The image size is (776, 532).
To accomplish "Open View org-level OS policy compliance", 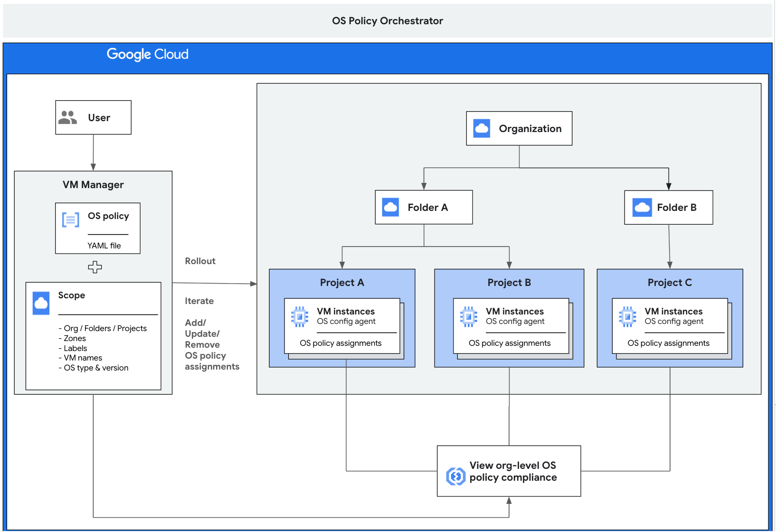I will 512,471.
